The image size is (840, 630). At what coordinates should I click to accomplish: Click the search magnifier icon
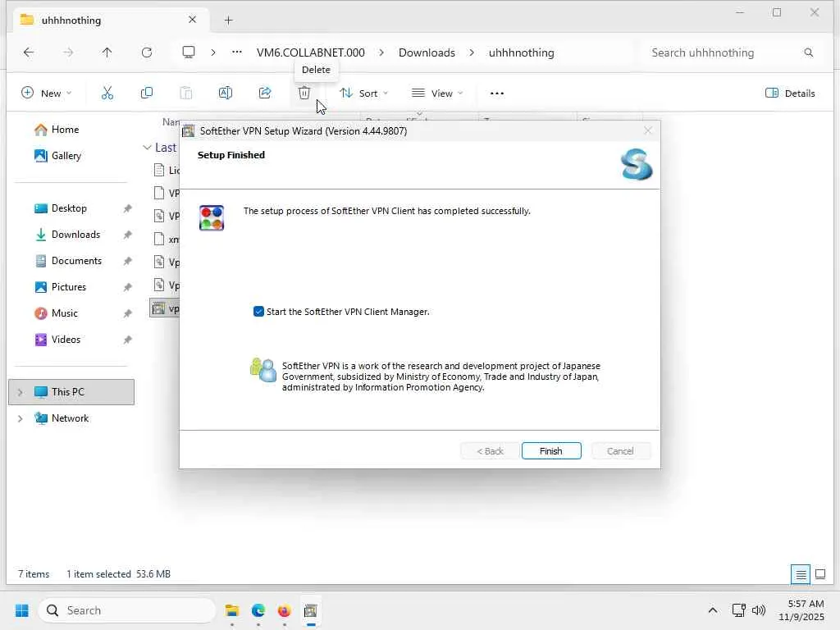point(808,52)
